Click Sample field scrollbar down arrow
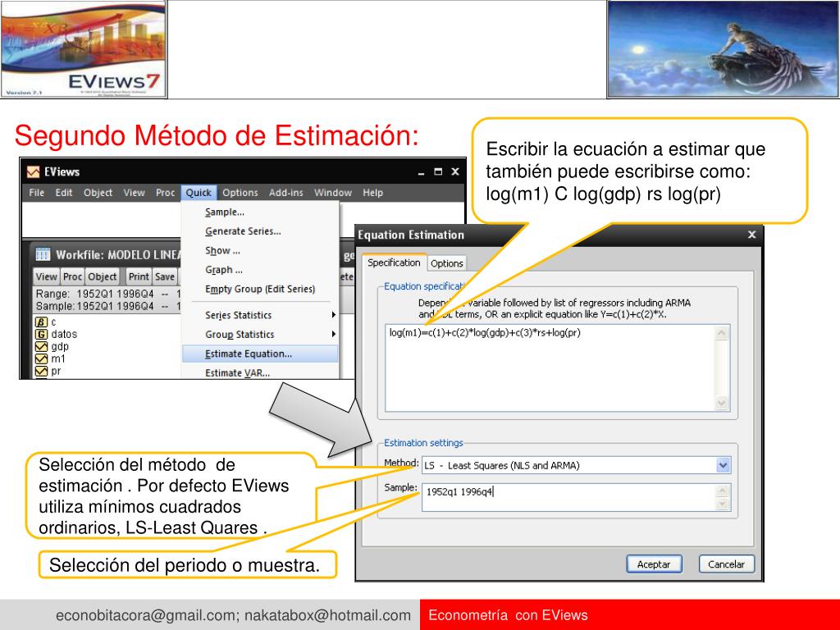Screen dimensions: 840x630 pyautogui.click(x=722, y=504)
